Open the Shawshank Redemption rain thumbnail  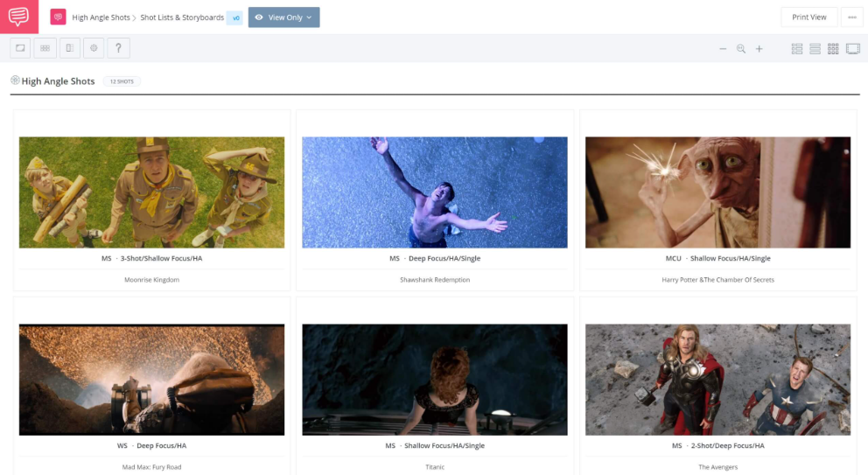pyautogui.click(x=435, y=192)
